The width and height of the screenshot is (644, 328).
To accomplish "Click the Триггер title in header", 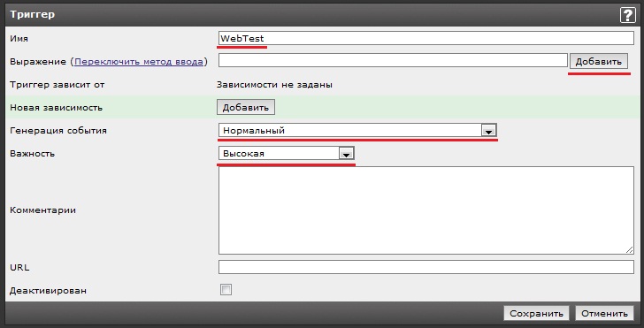I will [33, 14].
